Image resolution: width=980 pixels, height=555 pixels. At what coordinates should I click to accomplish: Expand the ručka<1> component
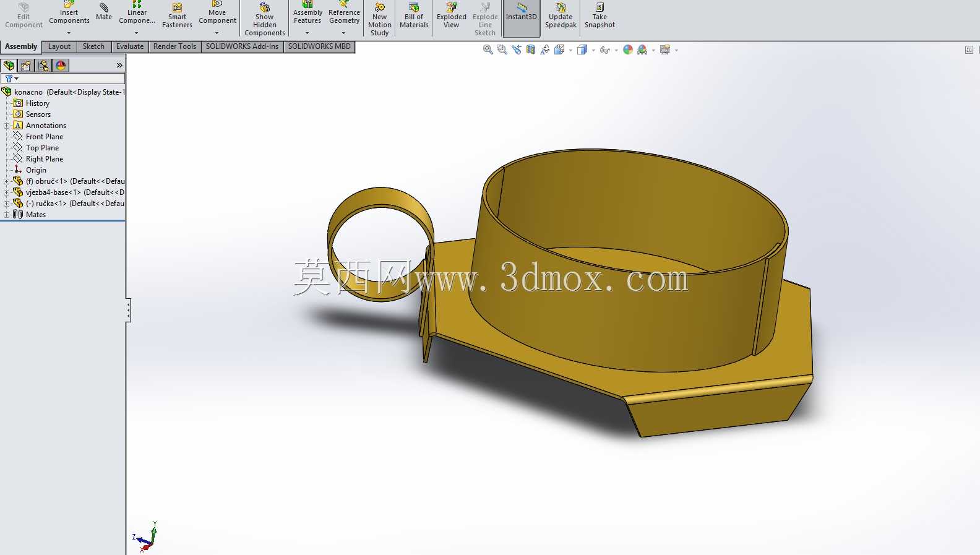7,204
